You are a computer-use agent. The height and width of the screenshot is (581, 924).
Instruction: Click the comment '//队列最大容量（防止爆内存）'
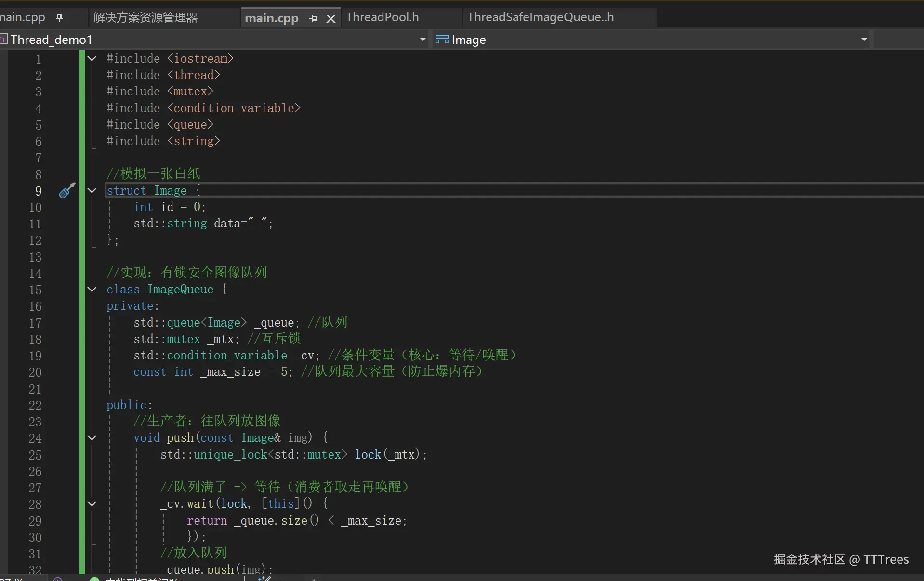pyautogui.click(x=393, y=371)
